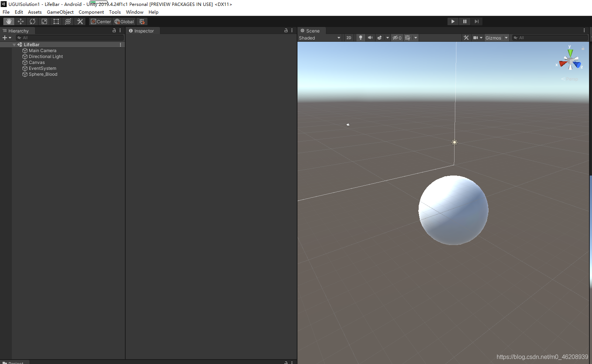
Task: Open Hierarchy panel options menu
Action: (x=120, y=31)
